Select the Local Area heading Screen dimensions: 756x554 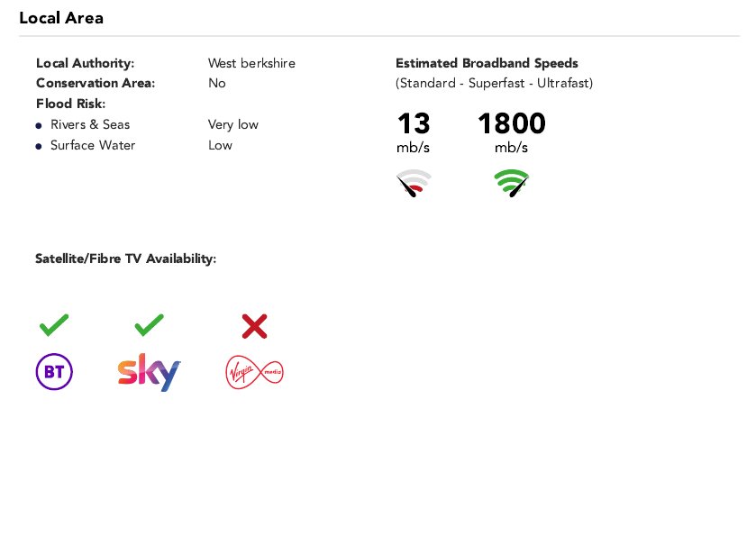click(x=61, y=18)
